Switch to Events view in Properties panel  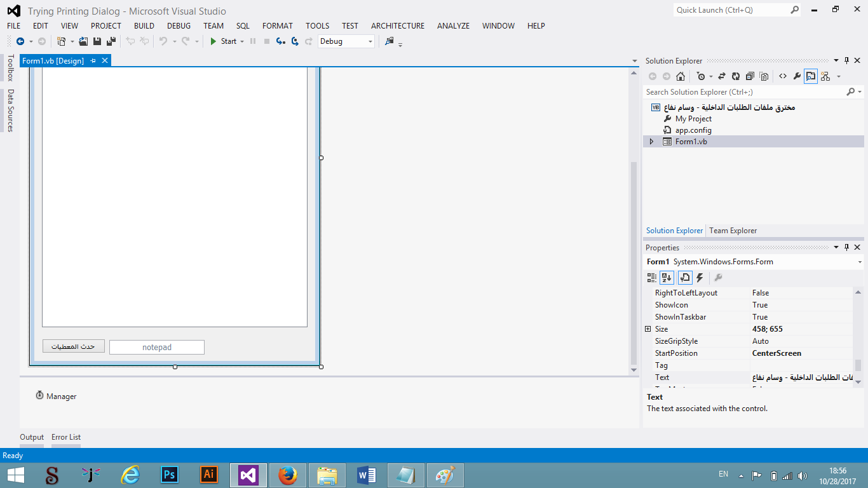point(700,278)
